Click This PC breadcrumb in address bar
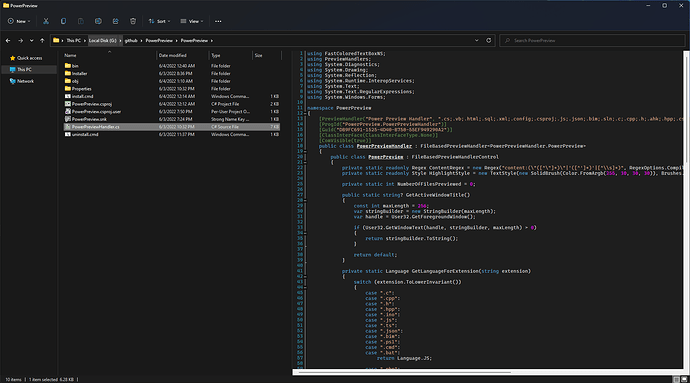 [73, 41]
